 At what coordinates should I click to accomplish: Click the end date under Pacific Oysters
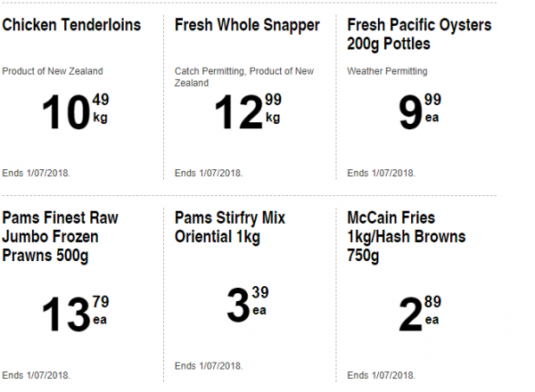pos(381,173)
